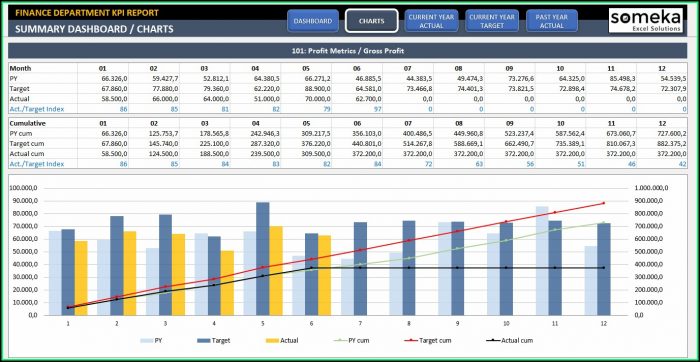Click PY value 64.380,5 for month 04
Viewport: 700px width, 362px height.
click(267, 79)
